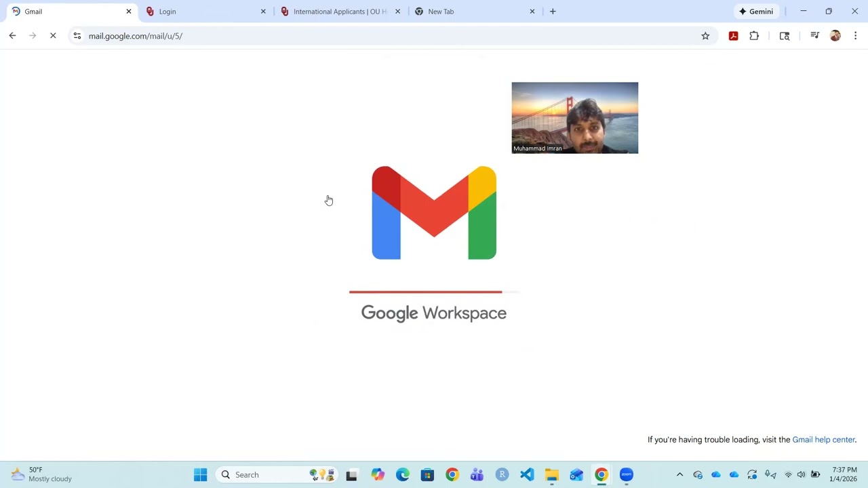This screenshot has width=868, height=488.
Task: Close the Gmail tab
Action: tap(129, 12)
